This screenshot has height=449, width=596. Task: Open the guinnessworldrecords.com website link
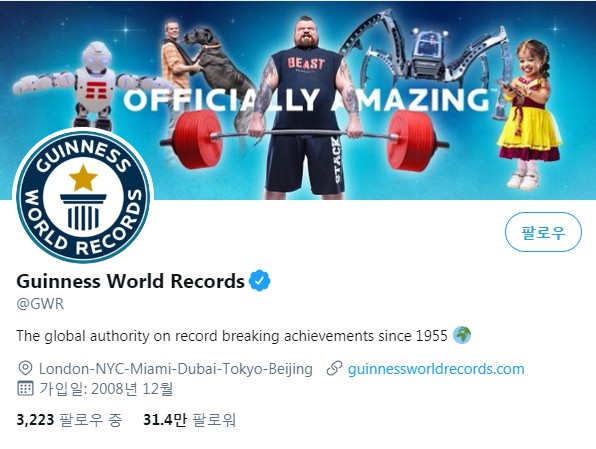click(436, 369)
